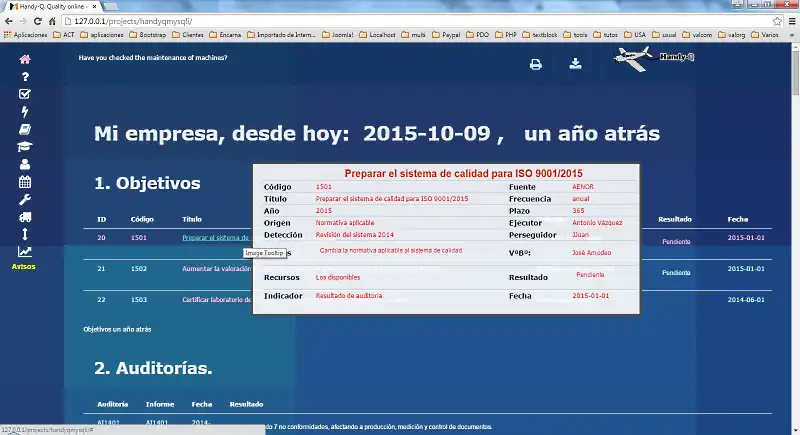Open the PHP bookmarks folder
The height and width of the screenshot is (435, 800).
[506, 35]
